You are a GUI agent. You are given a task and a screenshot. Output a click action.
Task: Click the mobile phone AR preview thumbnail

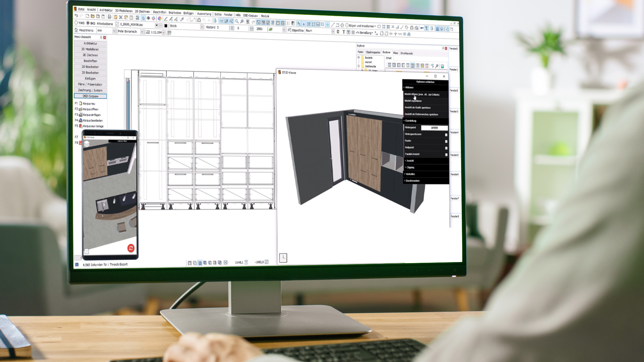click(110, 193)
